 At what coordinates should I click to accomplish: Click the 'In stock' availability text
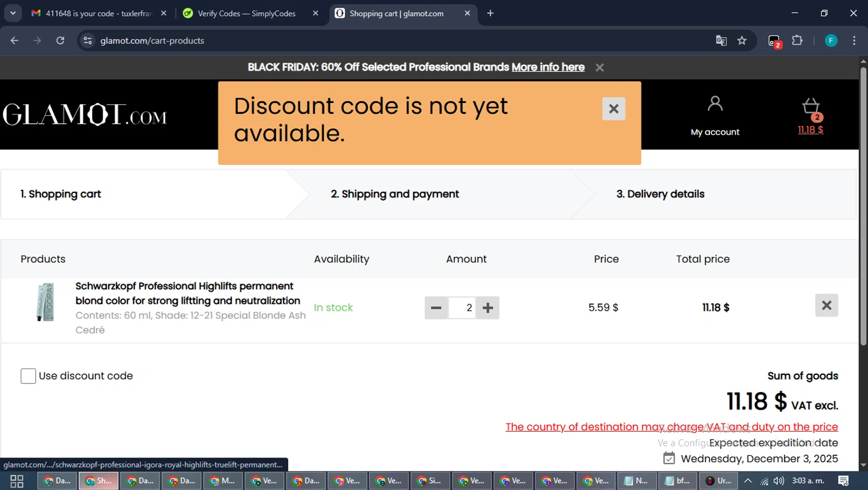[x=333, y=308]
